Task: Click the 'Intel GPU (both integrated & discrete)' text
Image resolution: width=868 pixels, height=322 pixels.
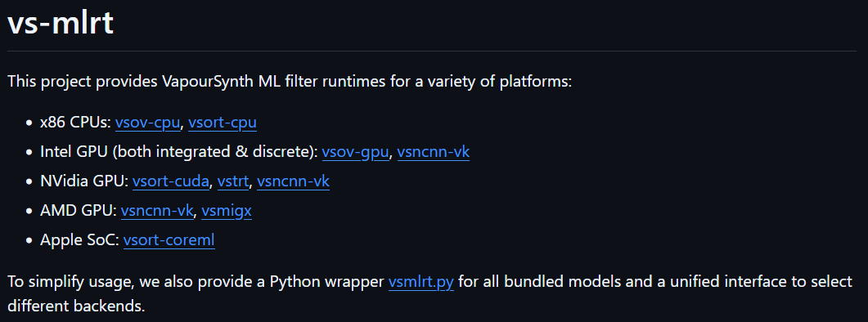Action: click(179, 151)
